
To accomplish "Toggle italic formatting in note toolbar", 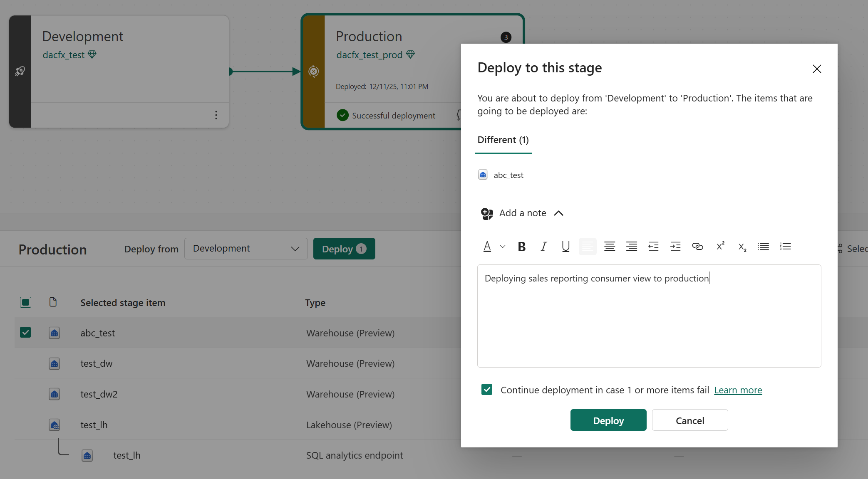I will click(x=543, y=247).
